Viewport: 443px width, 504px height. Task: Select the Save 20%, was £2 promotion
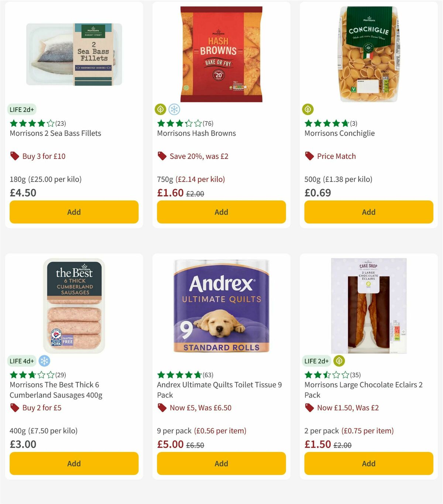coord(199,156)
